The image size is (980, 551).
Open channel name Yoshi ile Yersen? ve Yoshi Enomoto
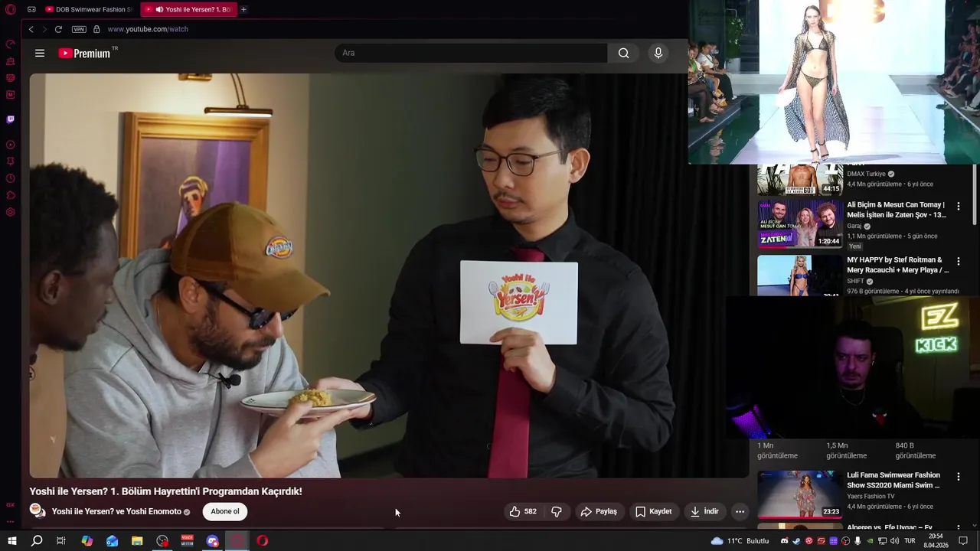pos(116,511)
